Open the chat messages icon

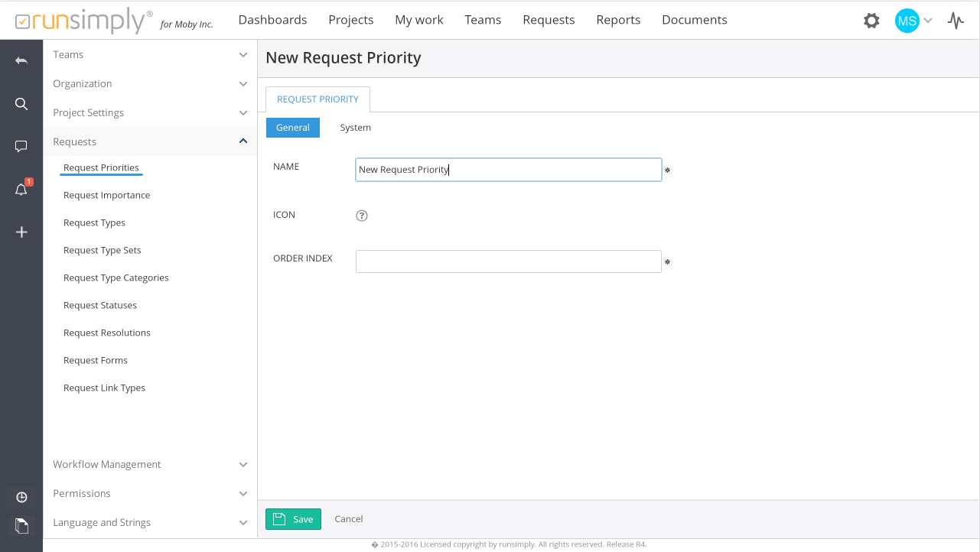pyautogui.click(x=21, y=146)
